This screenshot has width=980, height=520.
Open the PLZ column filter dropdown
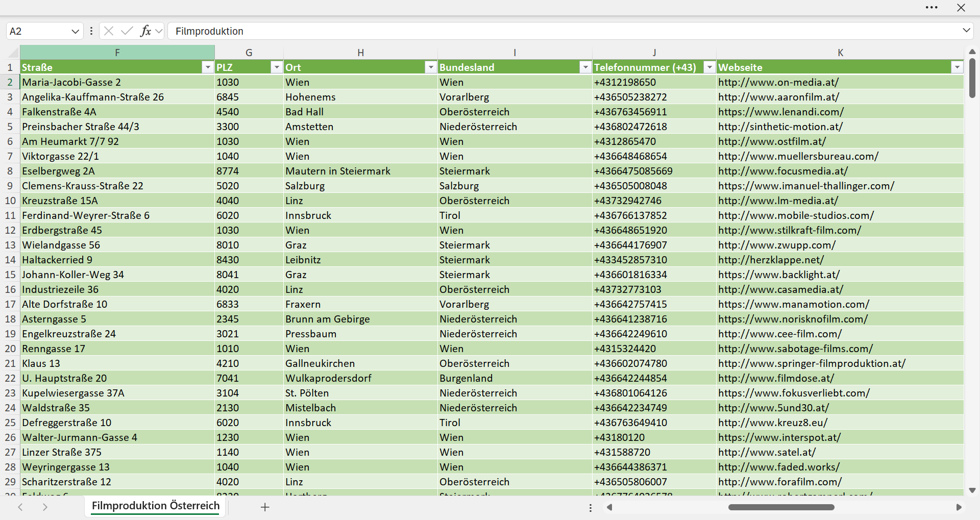coord(277,67)
